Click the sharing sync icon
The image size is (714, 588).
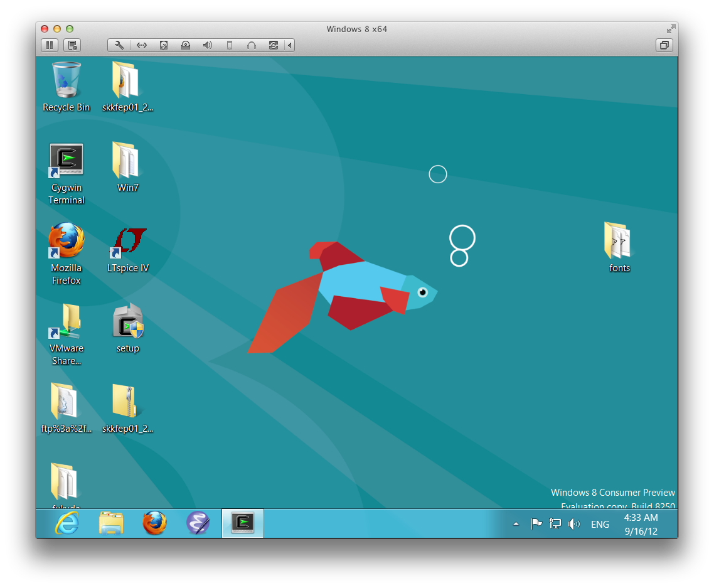pyautogui.click(x=273, y=45)
